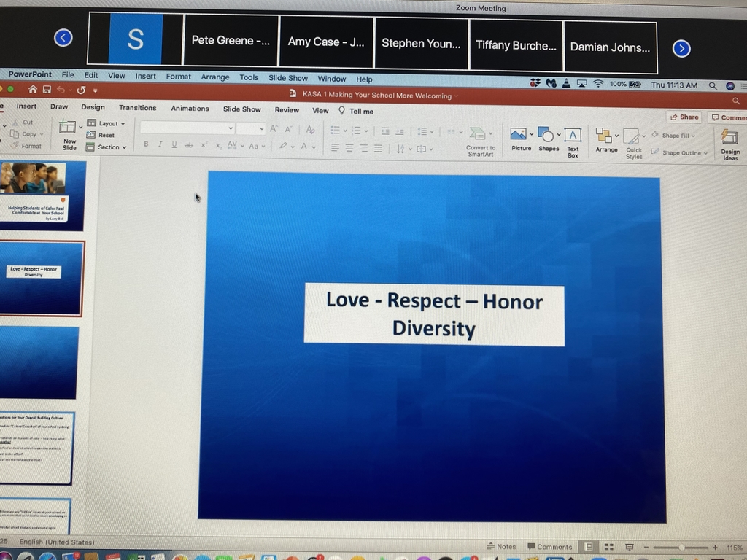Open Notes from the status bar

pyautogui.click(x=502, y=546)
